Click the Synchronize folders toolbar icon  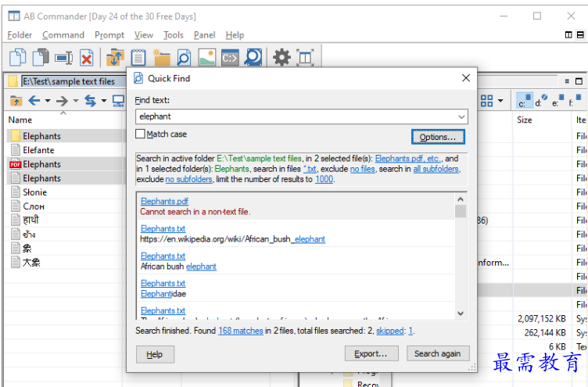click(115, 57)
